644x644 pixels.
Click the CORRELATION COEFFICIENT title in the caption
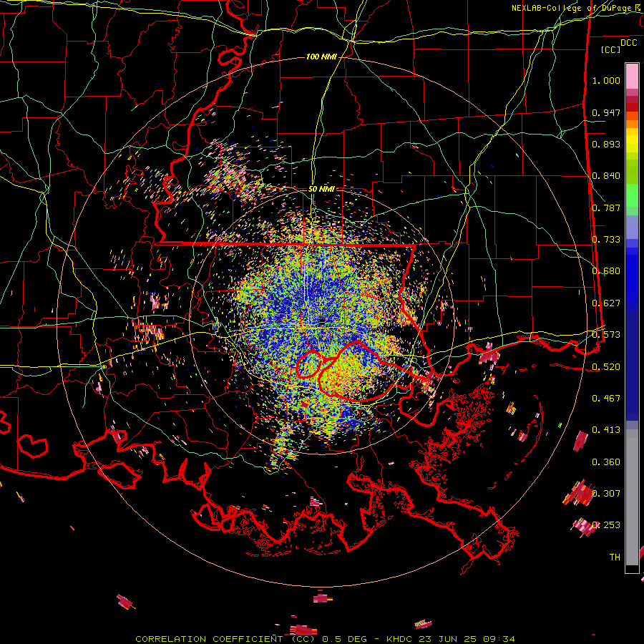point(212,639)
